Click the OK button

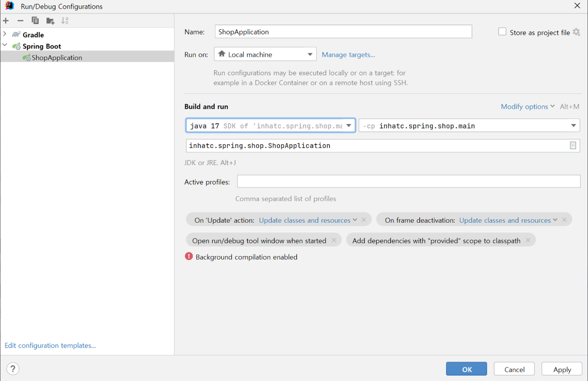[x=466, y=369]
